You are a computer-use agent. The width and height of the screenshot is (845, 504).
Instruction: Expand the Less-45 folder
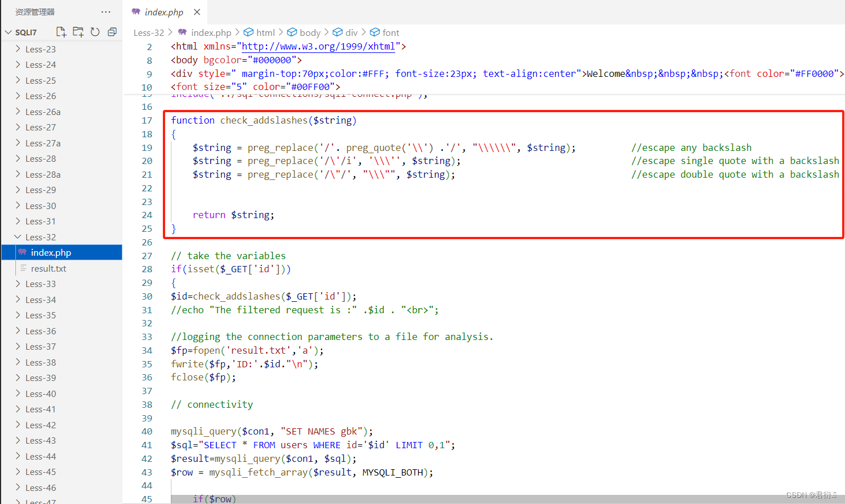(61, 472)
